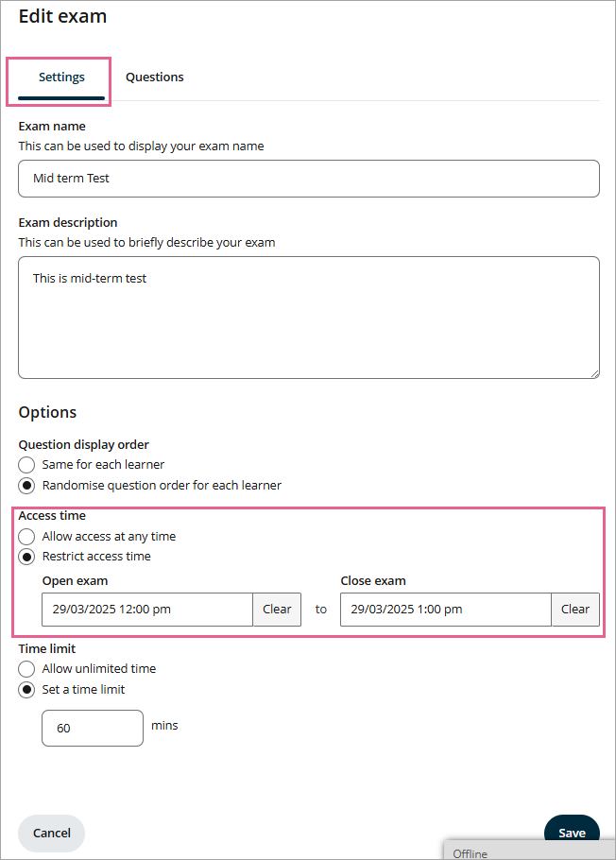
Task: Click the Exam description field label
Action: (68, 223)
